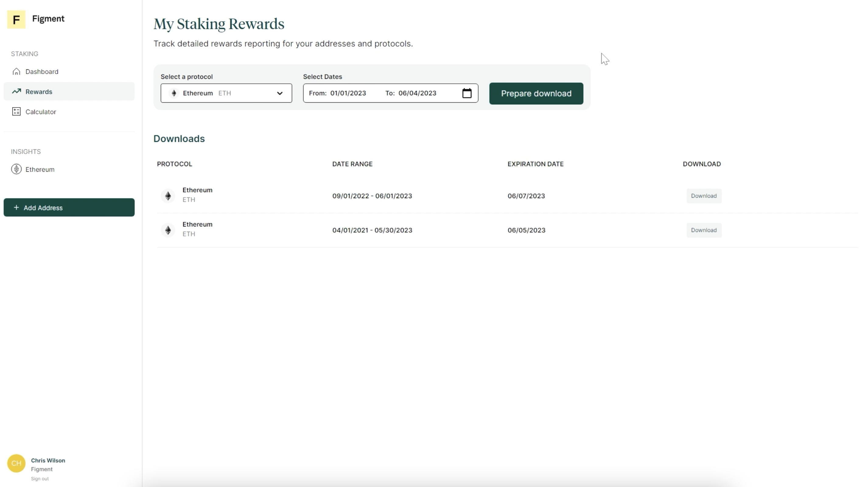Click the My Staking Rewards heading

click(219, 24)
